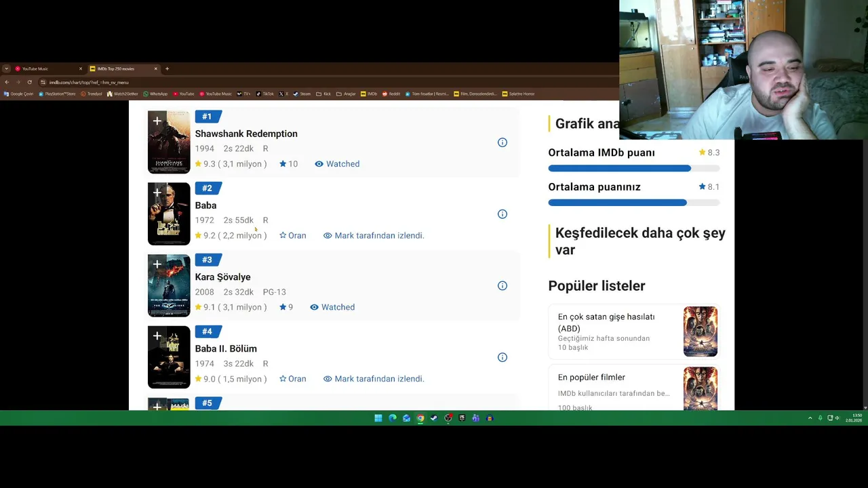Open the IMDb bookmark
Viewport: 868px width, 488px height.
pos(369,94)
